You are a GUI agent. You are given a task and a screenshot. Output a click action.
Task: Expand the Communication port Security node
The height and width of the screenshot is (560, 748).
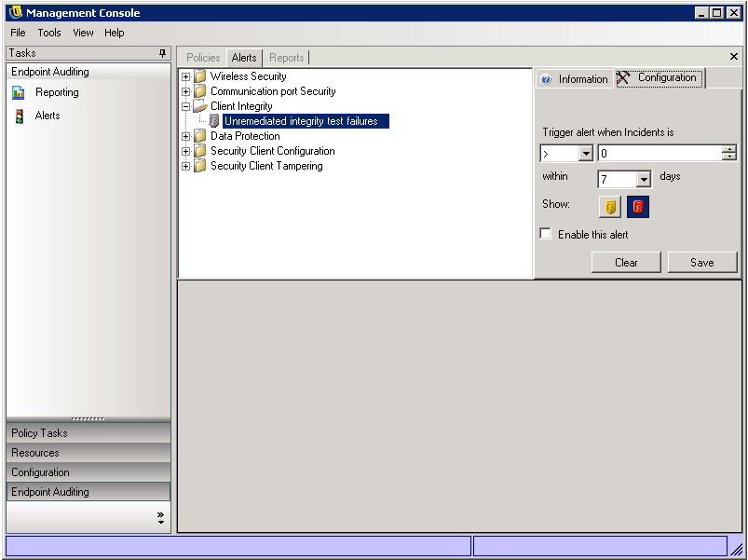(186, 91)
